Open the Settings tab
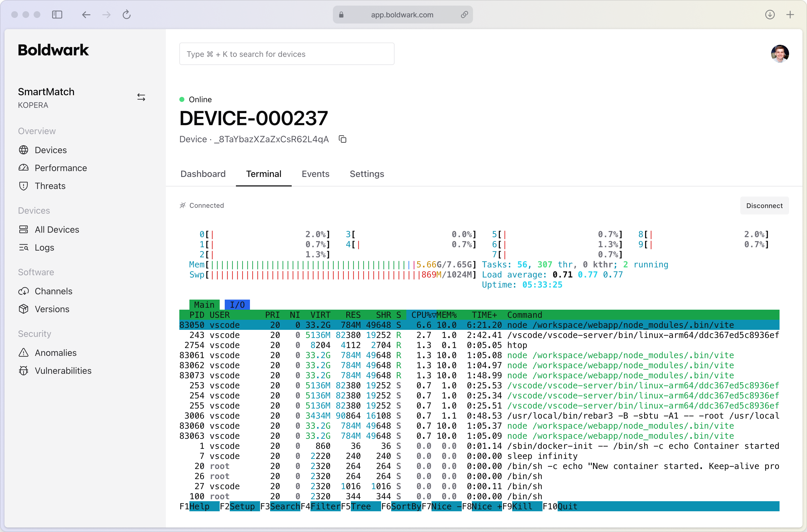Viewport: 807px width, 532px height. pos(367,174)
